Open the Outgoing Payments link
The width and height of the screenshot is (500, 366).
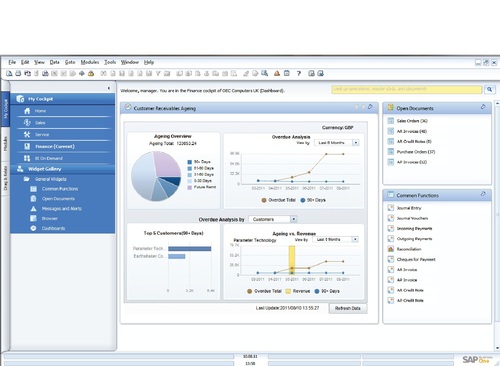coord(414,239)
